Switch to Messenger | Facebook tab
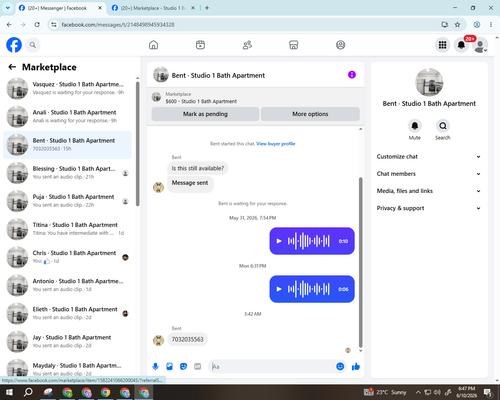The width and height of the screenshot is (500, 400). click(60, 8)
